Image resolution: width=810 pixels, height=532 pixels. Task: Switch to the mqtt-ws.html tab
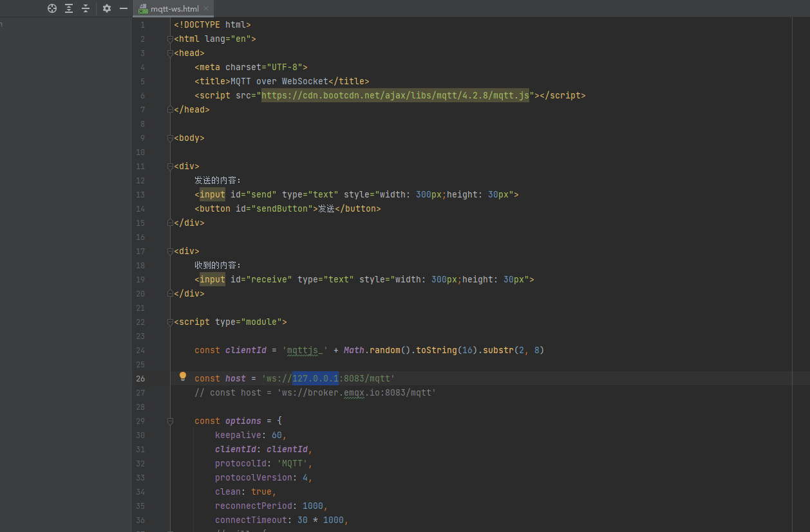tap(174, 9)
